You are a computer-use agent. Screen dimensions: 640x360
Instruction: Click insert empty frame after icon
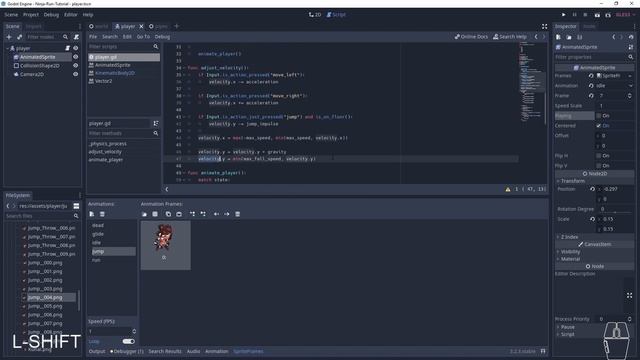203,214
